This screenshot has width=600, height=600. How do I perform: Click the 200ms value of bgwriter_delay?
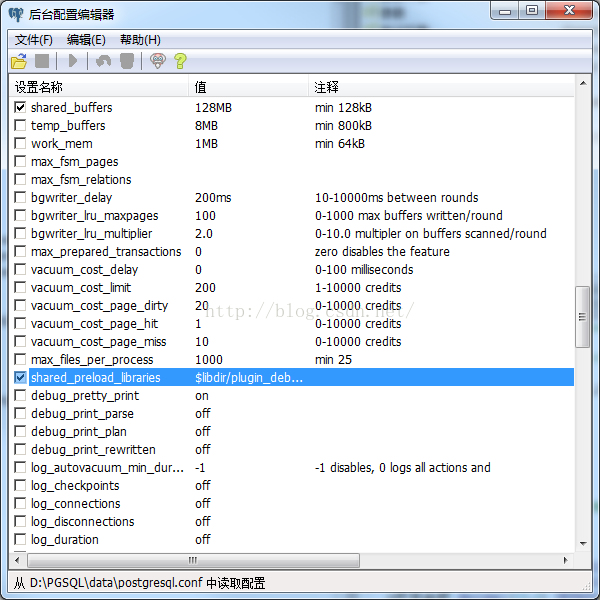pyautogui.click(x=213, y=197)
